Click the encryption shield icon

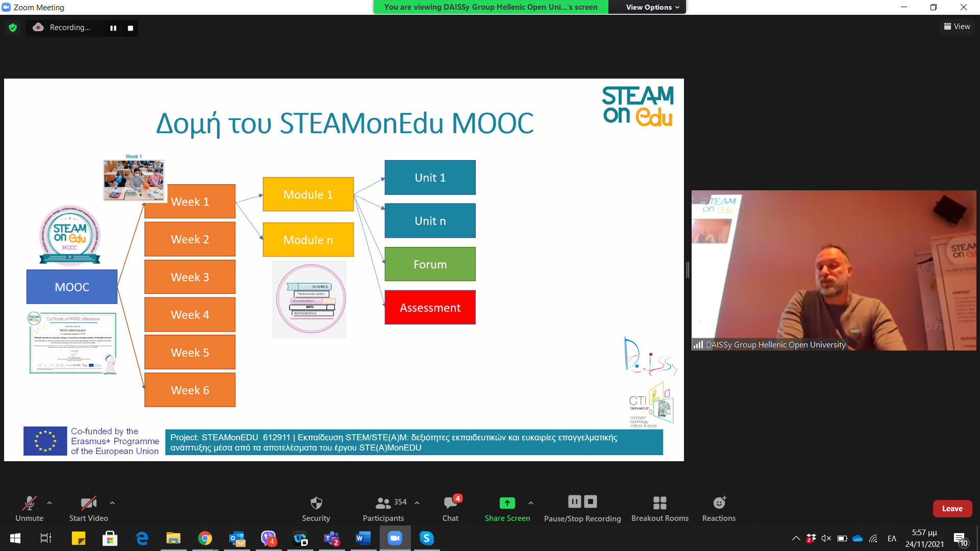tap(13, 28)
